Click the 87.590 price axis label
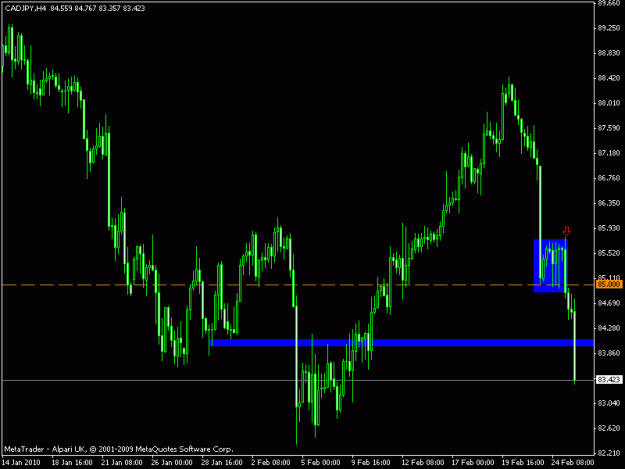The image size is (625, 469). click(609, 128)
